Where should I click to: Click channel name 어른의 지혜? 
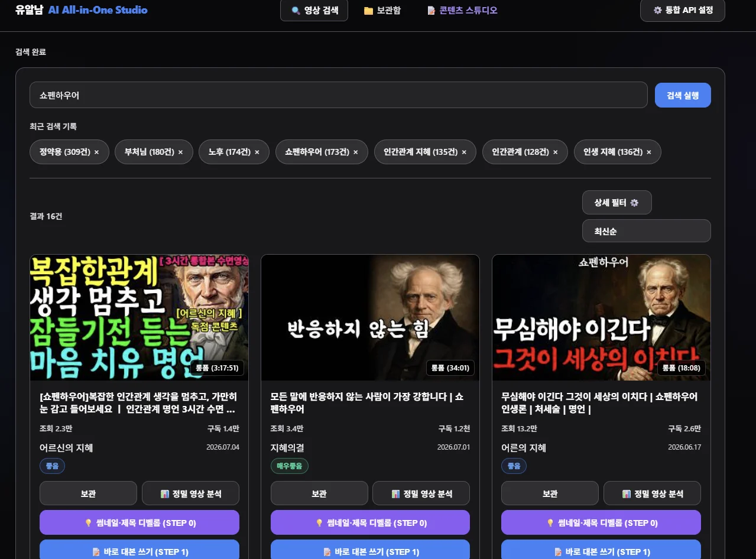tap(524, 448)
